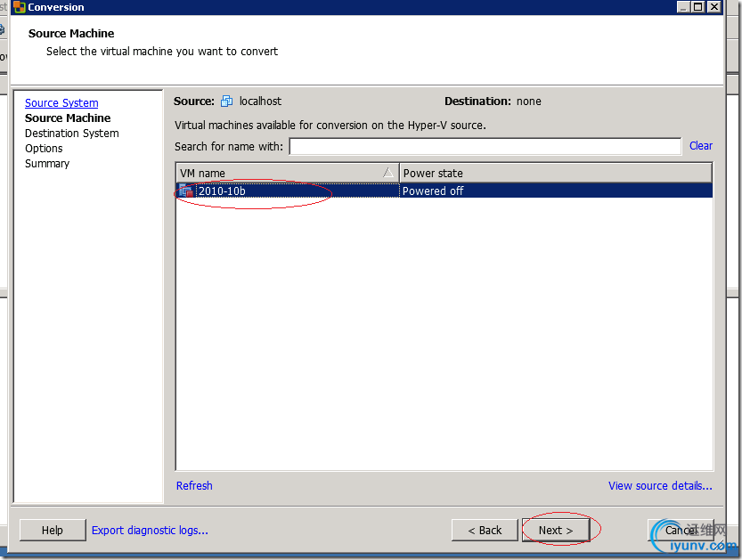The height and width of the screenshot is (560, 742).
Task: Click the Clear search link
Action: click(701, 146)
